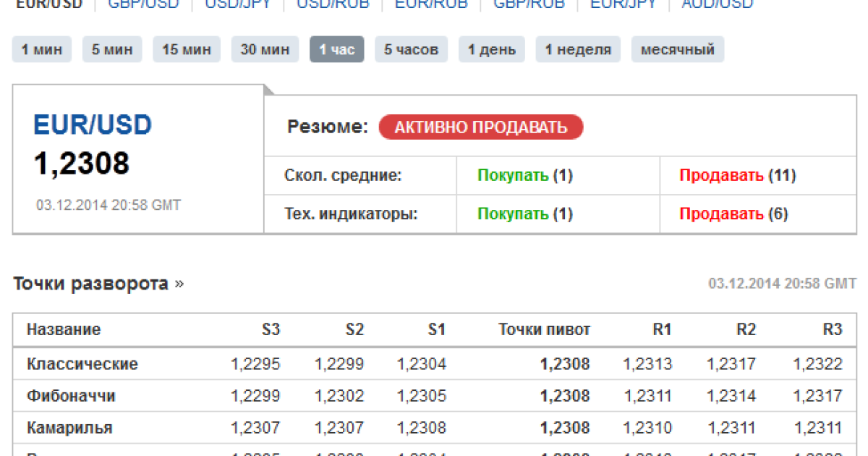The image size is (868, 456).
Task: Click Покупать (1) in Тех. индикаторы row
Action: [x=525, y=214]
